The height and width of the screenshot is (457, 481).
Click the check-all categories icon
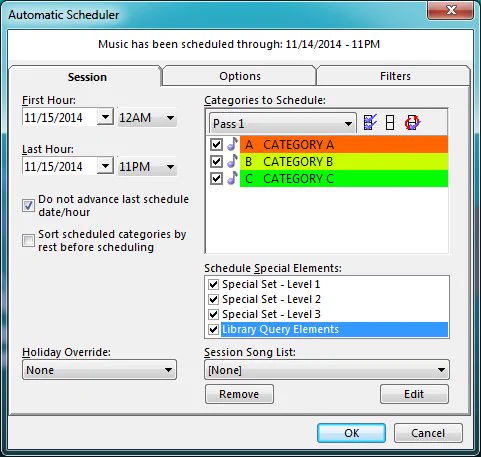(370, 123)
